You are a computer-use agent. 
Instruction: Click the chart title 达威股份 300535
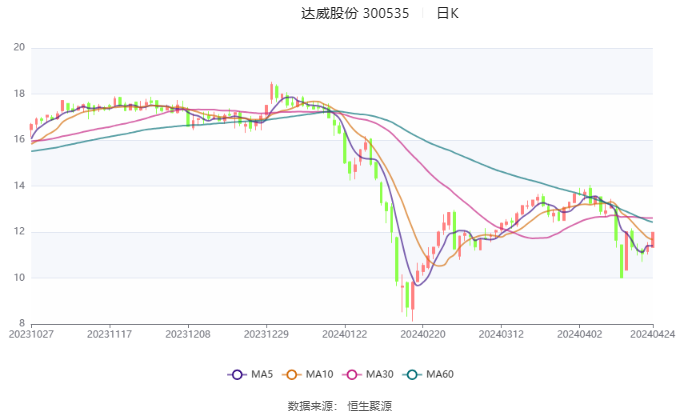coord(355,13)
